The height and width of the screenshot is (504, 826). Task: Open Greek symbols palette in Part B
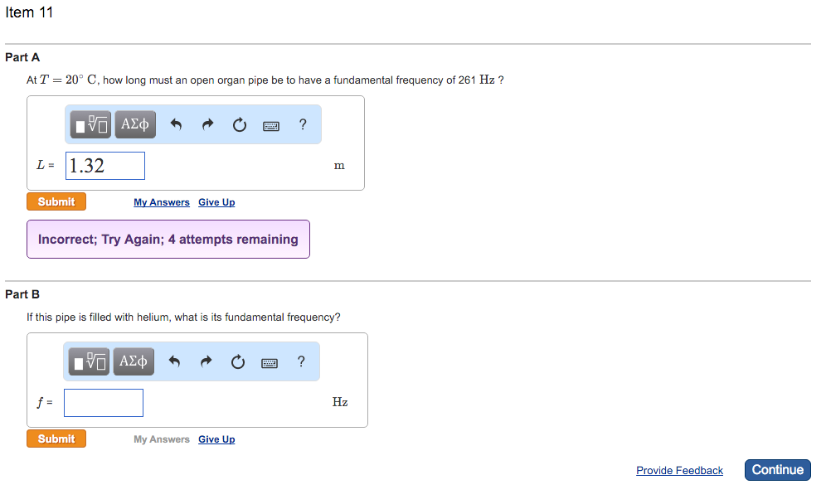point(134,362)
